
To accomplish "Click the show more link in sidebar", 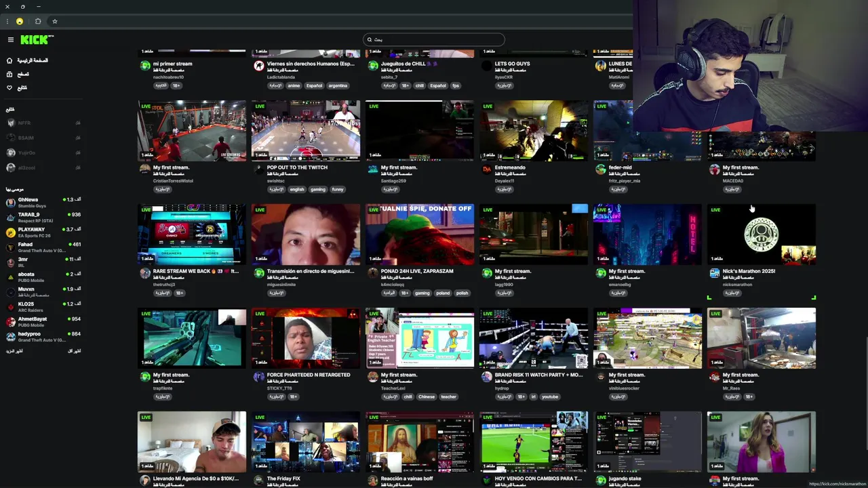I will click(x=14, y=351).
